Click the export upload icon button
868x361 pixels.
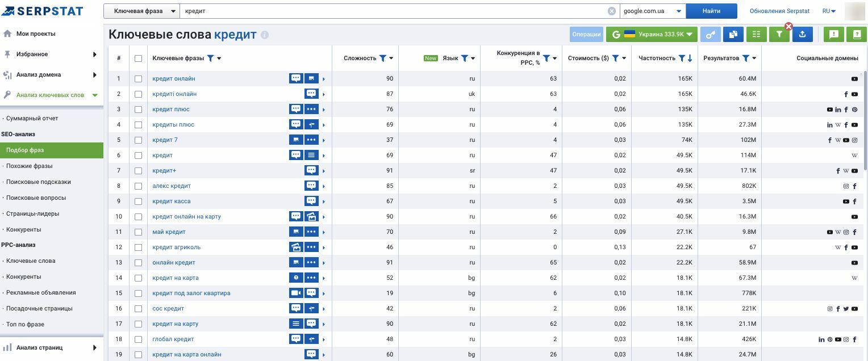point(802,34)
